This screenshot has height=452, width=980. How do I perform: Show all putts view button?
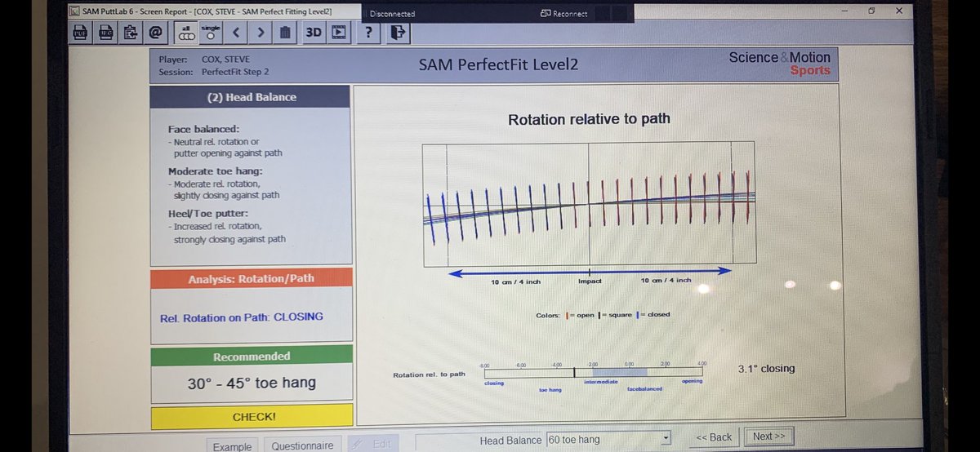186,33
